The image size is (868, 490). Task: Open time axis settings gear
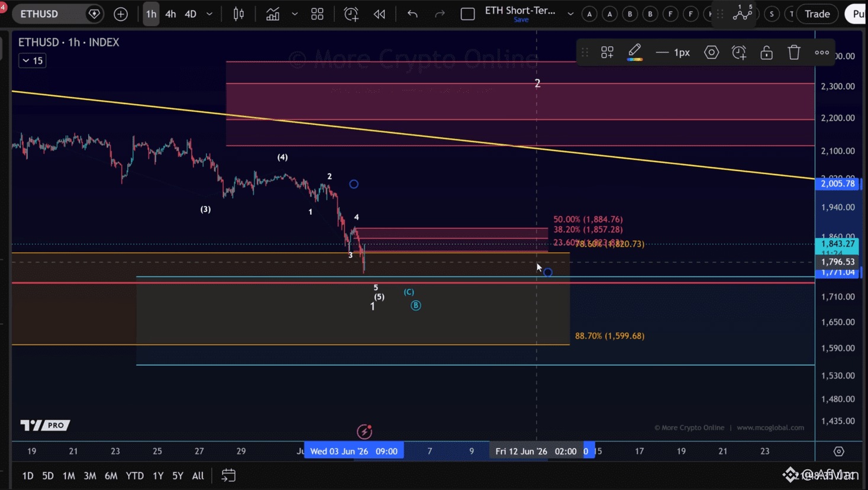click(x=838, y=452)
